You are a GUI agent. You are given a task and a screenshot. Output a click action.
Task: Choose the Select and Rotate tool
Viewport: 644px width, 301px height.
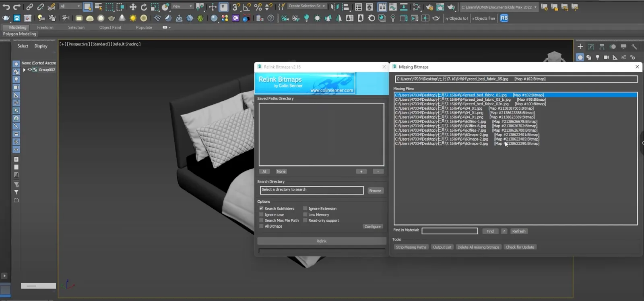[x=144, y=7]
